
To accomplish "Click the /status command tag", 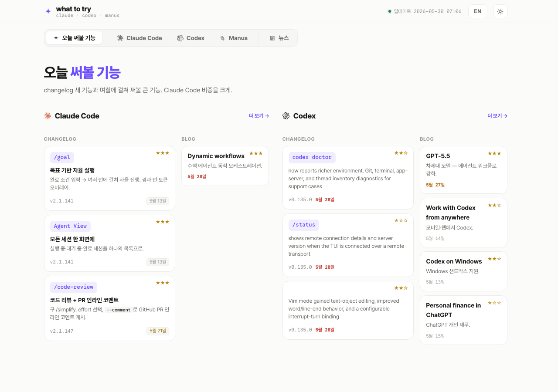I will click(x=304, y=225).
